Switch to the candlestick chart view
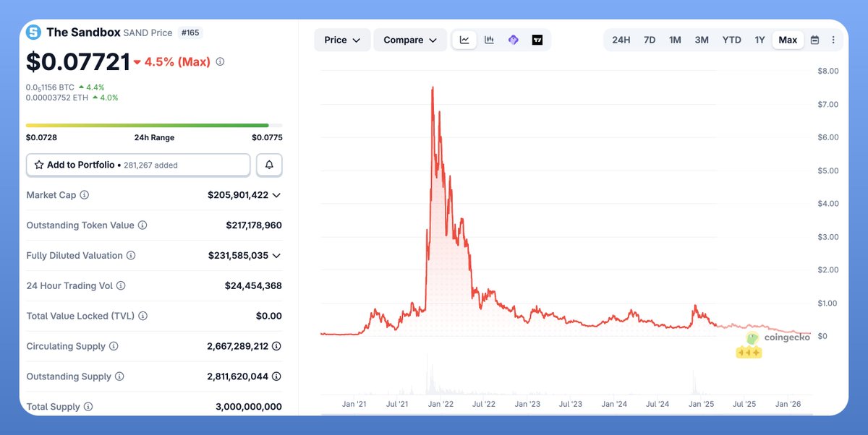Viewport: 868px width, 435px height. click(x=489, y=40)
